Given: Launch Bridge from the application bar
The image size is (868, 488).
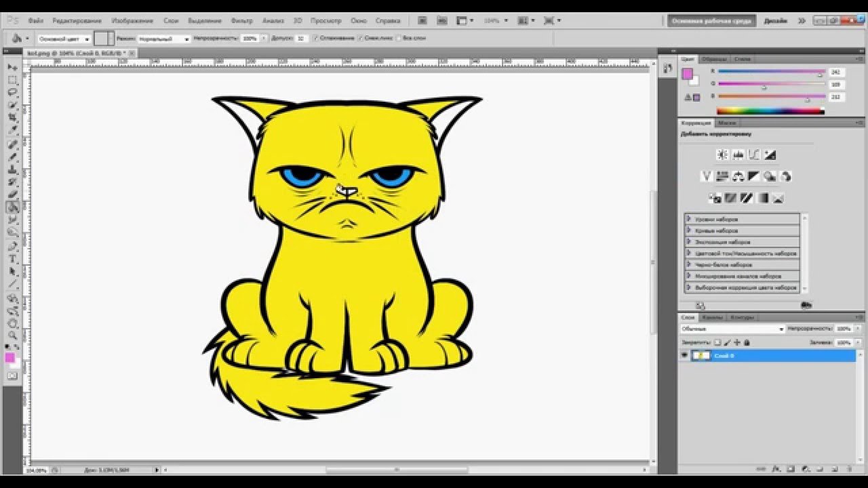Looking at the screenshot, I should 421,20.
